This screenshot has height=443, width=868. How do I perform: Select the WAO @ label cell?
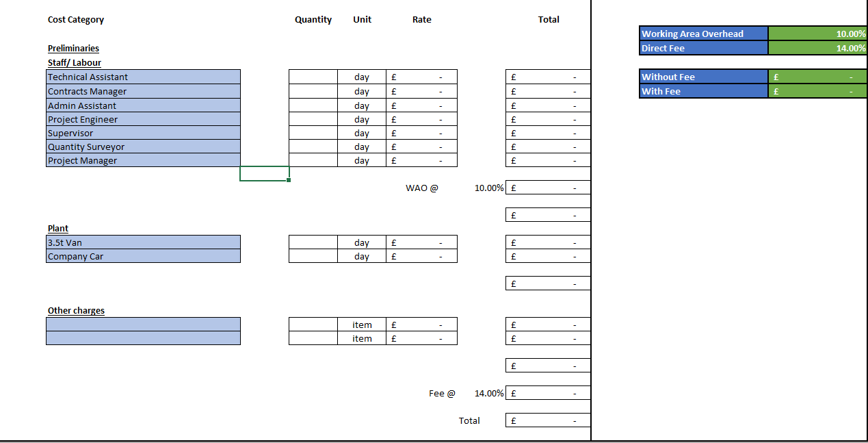pos(421,188)
